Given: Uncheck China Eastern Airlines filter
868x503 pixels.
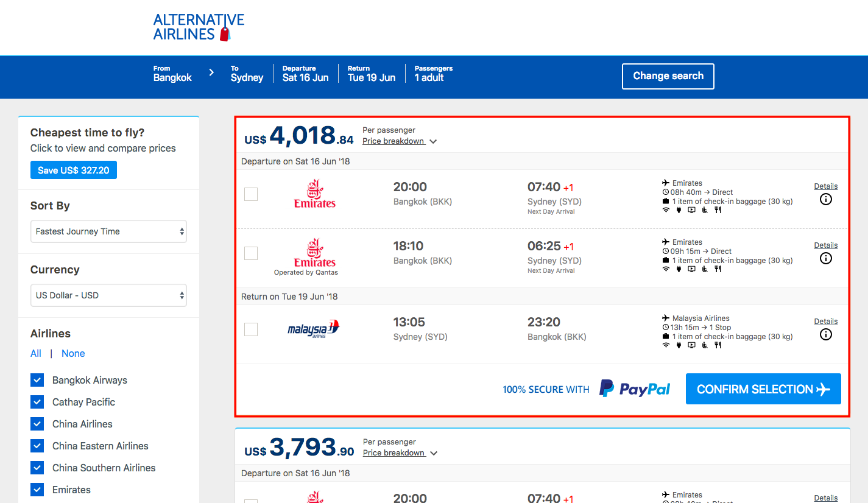Looking at the screenshot, I should tap(37, 446).
